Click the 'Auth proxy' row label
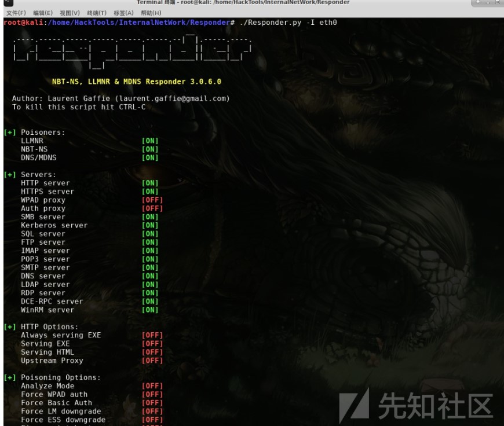The width and height of the screenshot is (504, 426). click(43, 208)
